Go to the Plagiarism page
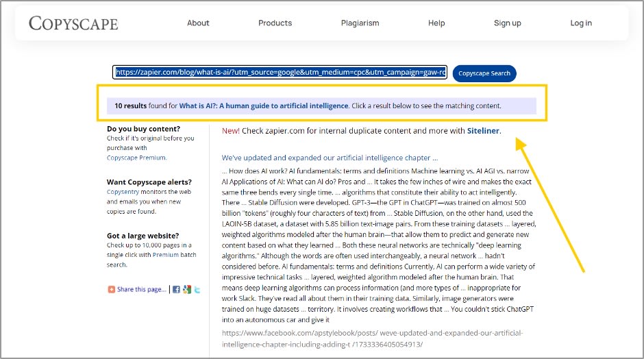The width and height of the screenshot is (644, 359). (360, 23)
